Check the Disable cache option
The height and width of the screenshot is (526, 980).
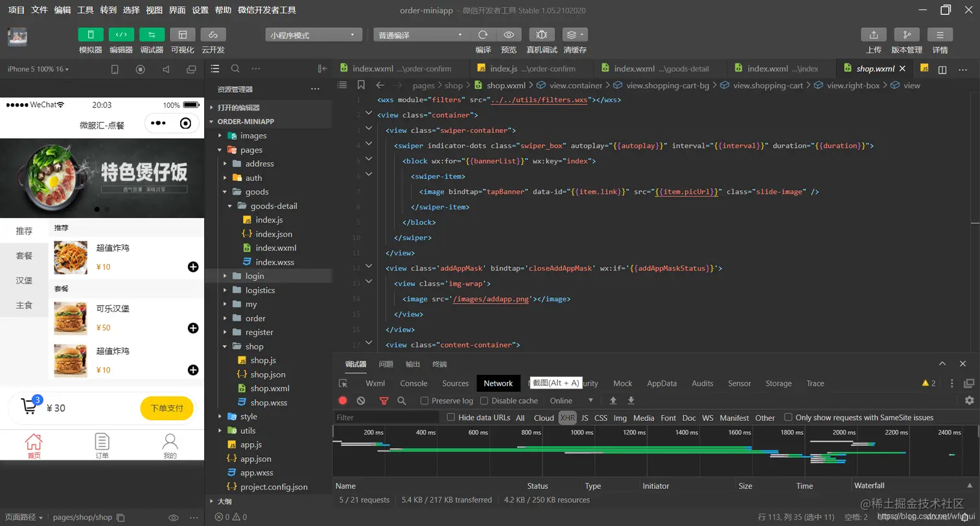[x=484, y=401]
